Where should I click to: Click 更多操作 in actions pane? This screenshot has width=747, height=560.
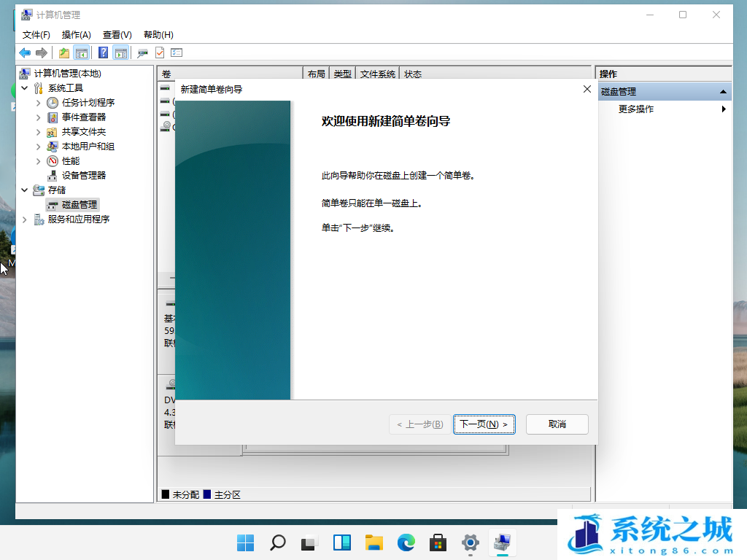[x=636, y=109]
